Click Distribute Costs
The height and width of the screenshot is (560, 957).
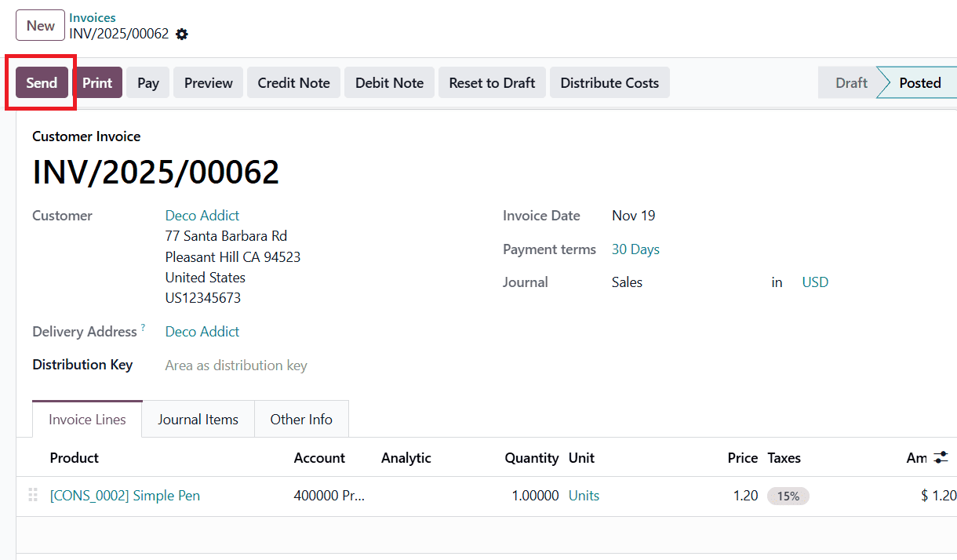[x=609, y=82]
